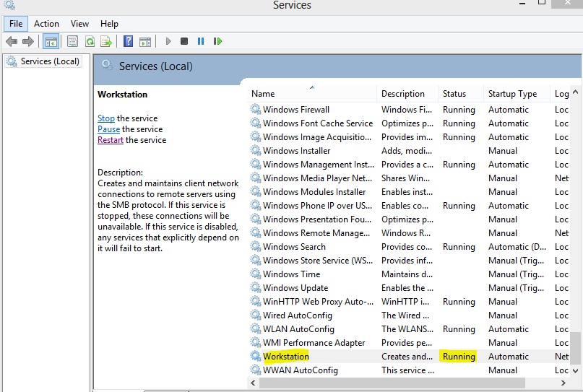The image size is (583, 392).
Task: Go forward with the Forward arrow toolbar icon
Action: 28,41
